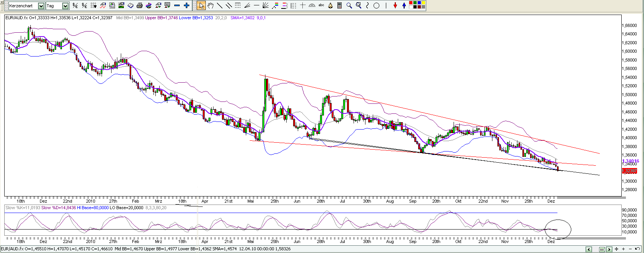
Task: Select the hand pan tool
Action: (x=210, y=5)
